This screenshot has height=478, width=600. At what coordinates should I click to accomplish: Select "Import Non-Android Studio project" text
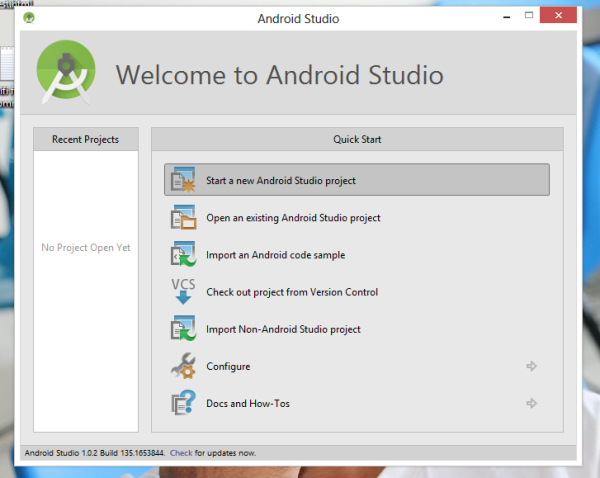click(x=283, y=329)
